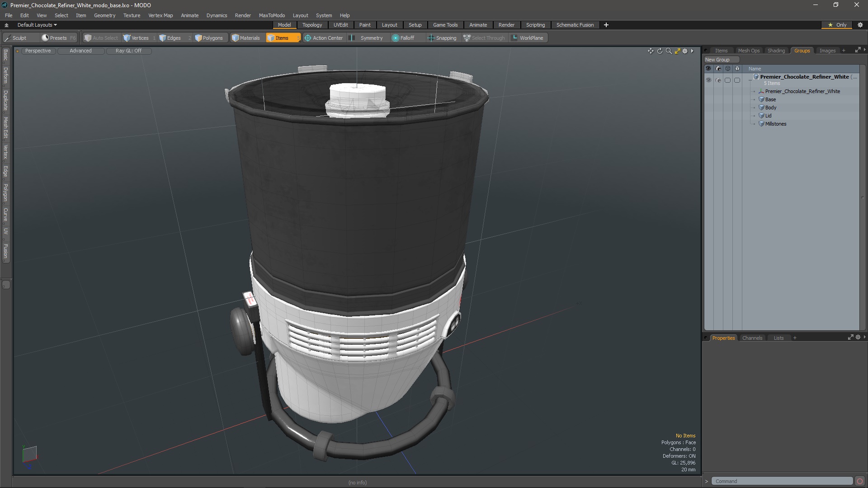Activate the Snapping tool

[442, 38]
